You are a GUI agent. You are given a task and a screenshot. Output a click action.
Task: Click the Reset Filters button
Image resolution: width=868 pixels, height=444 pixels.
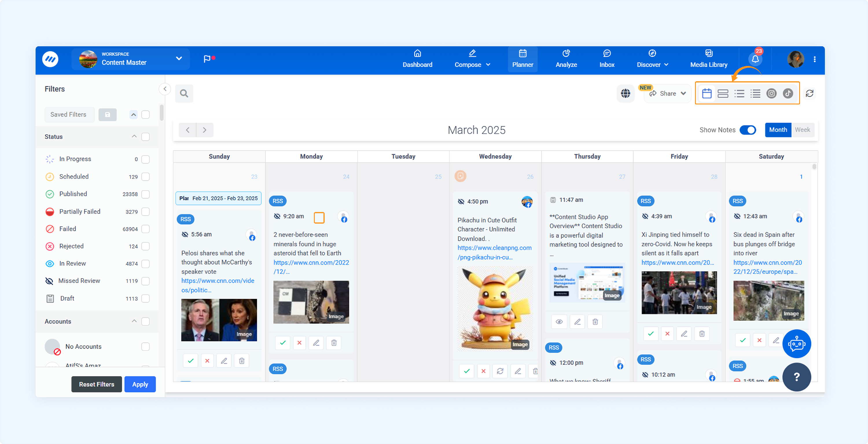96,384
